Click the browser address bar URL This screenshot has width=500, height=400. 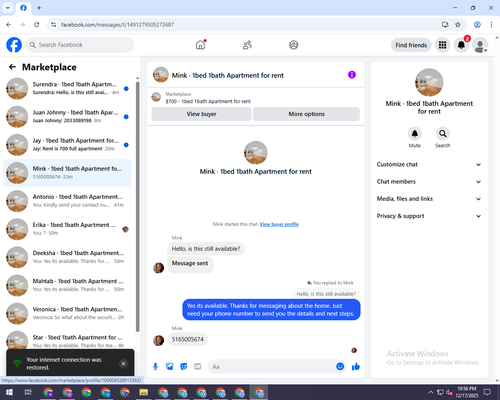point(117,25)
